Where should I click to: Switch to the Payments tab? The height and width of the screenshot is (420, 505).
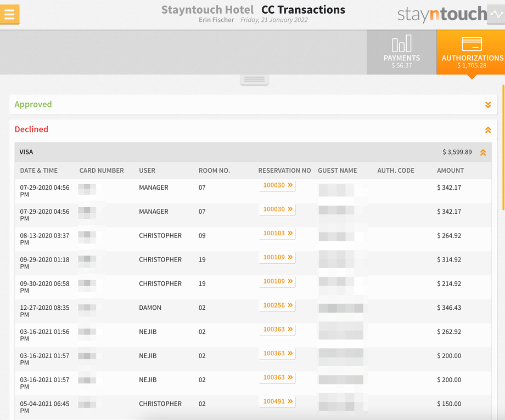pyautogui.click(x=401, y=53)
